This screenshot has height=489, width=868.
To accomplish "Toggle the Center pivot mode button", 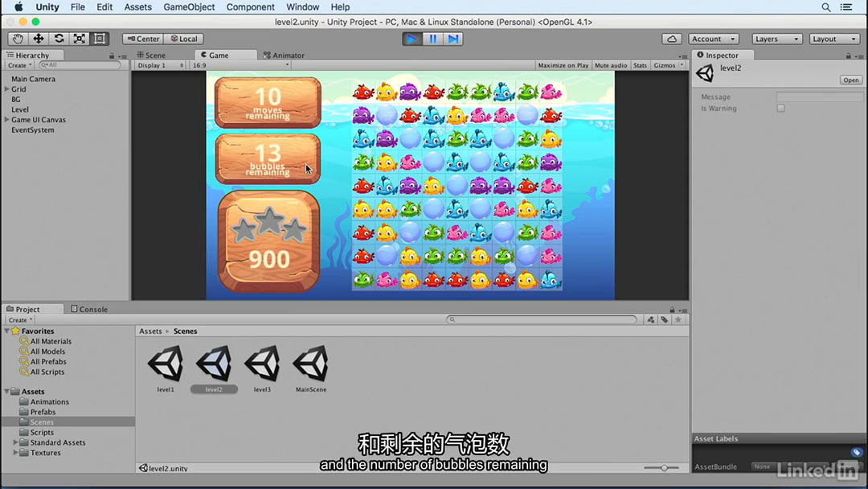I will 143,39.
